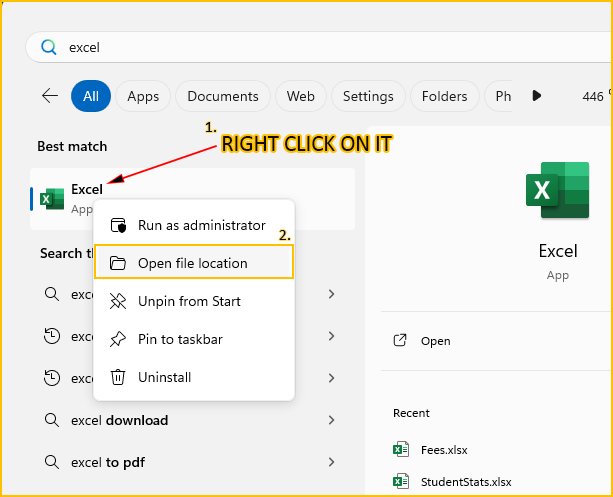613x497 pixels.
Task: Click the StudentStats.xlsx file icon
Action: pos(401,481)
